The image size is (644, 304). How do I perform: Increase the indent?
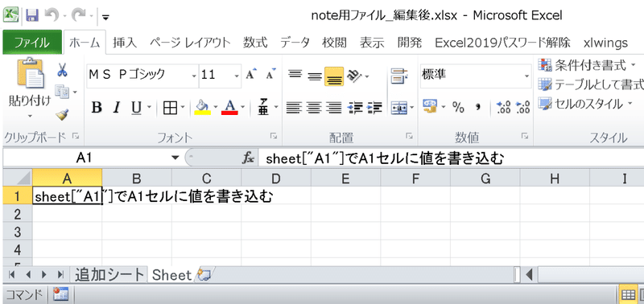374,108
